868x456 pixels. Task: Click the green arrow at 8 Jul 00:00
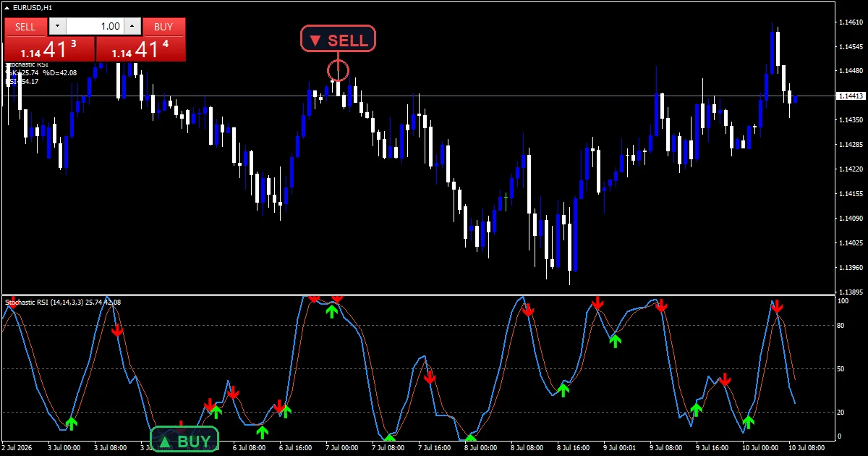[471, 438]
